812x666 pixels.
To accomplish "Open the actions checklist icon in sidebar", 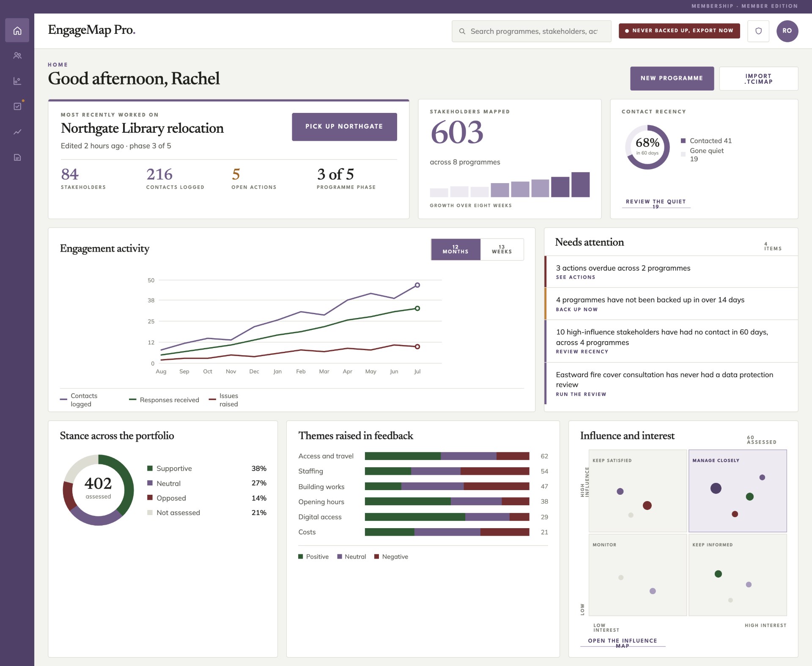I will (x=17, y=106).
